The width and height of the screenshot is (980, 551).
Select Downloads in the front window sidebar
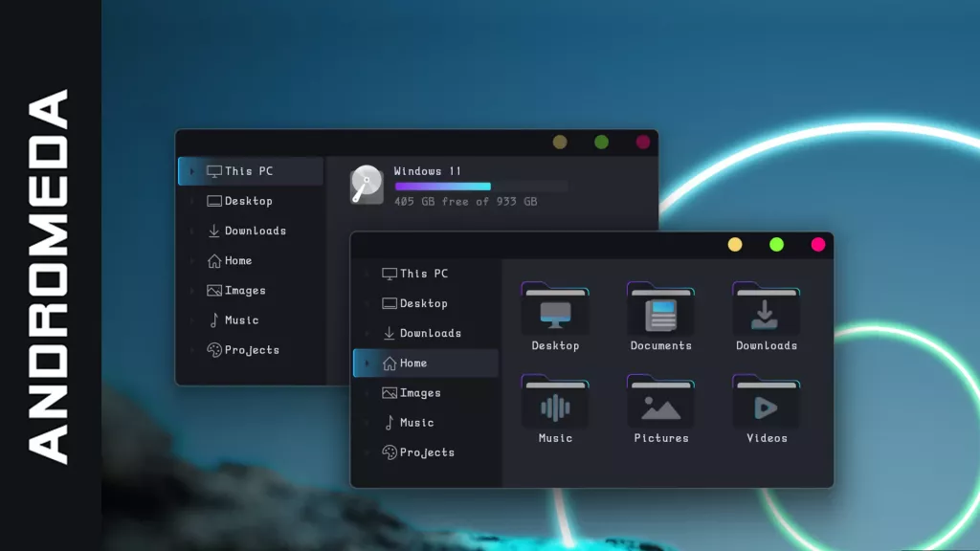point(434,333)
